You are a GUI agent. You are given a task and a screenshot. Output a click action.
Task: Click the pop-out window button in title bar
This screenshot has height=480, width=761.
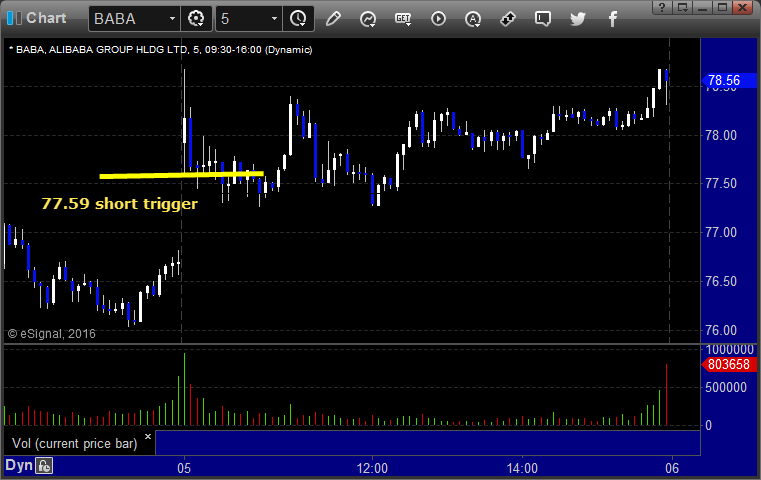tap(683, 7)
